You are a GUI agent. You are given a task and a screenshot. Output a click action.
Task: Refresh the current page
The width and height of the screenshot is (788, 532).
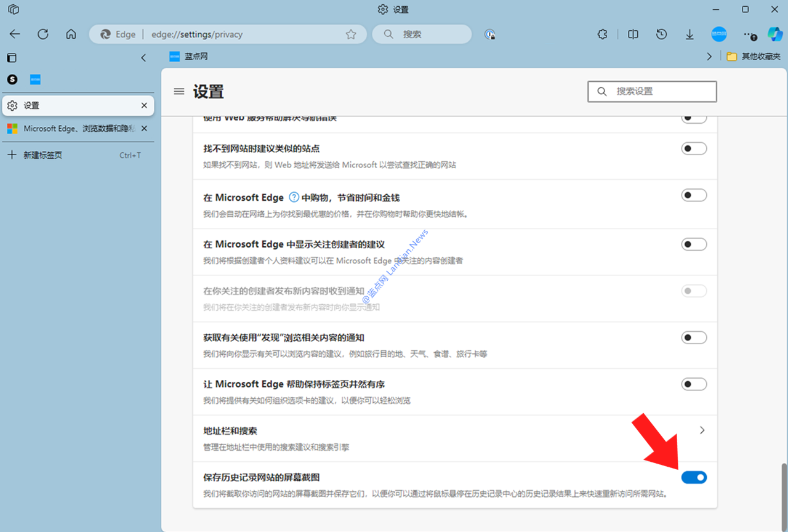[x=43, y=34]
